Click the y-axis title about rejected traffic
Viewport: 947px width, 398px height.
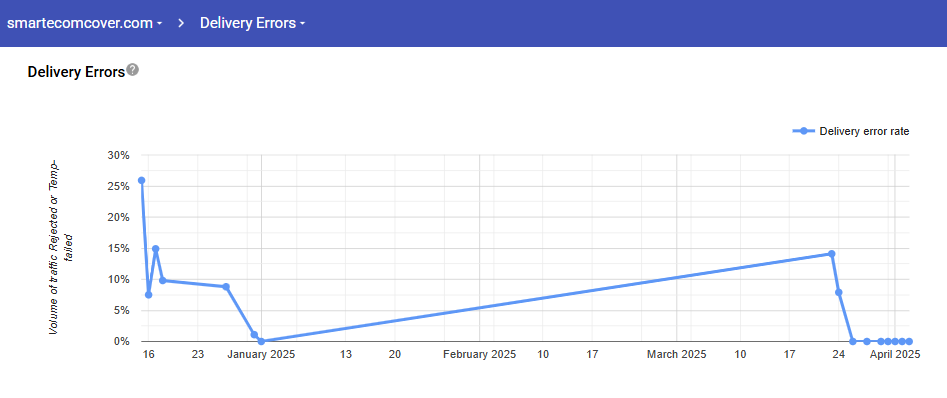tap(61, 247)
